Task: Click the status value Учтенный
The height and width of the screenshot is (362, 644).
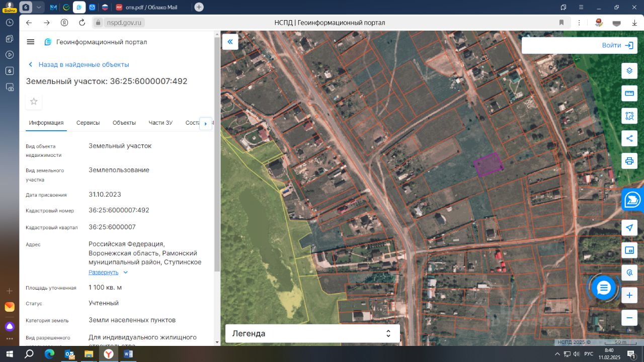Action: (104, 303)
